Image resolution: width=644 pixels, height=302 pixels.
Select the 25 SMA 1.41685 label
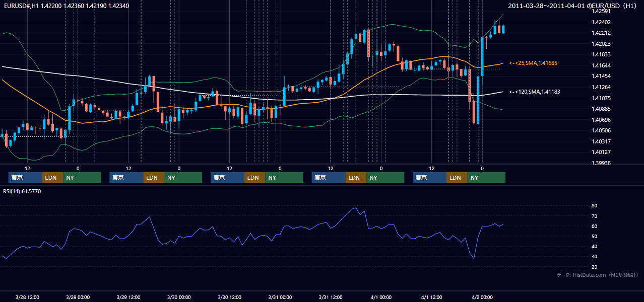(534, 63)
